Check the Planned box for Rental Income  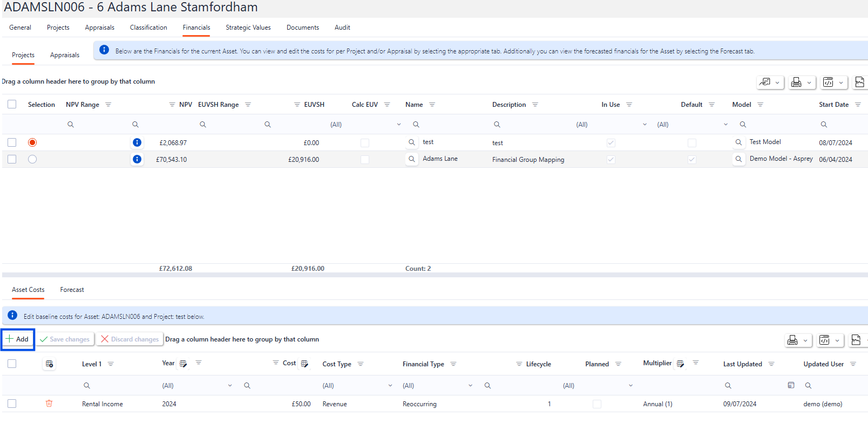(x=596, y=404)
